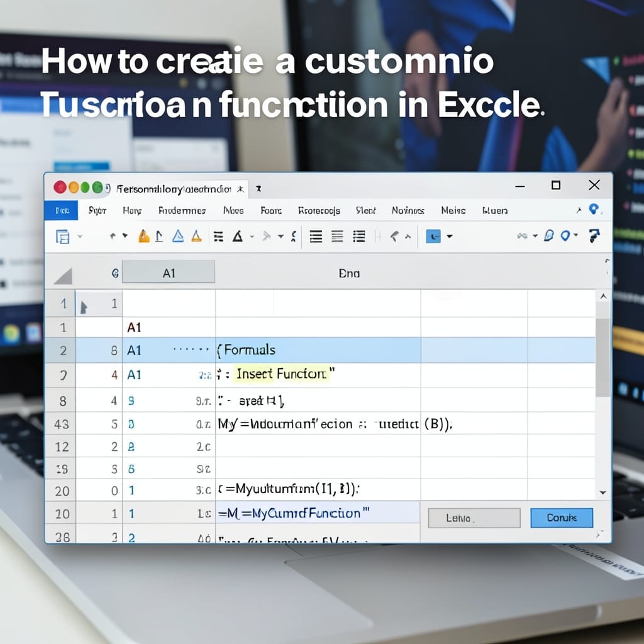Image resolution: width=644 pixels, height=644 pixels.
Task: Open the Meiss menu
Action: click(453, 211)
